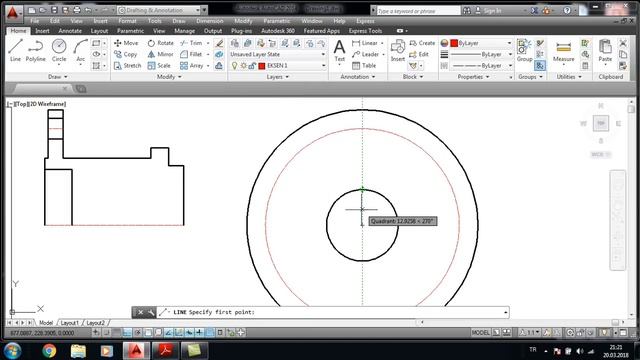The width and height of the screenshot is (640, 360).
Task: Expand the Annotation panel
Action: (x=358, y=77)
